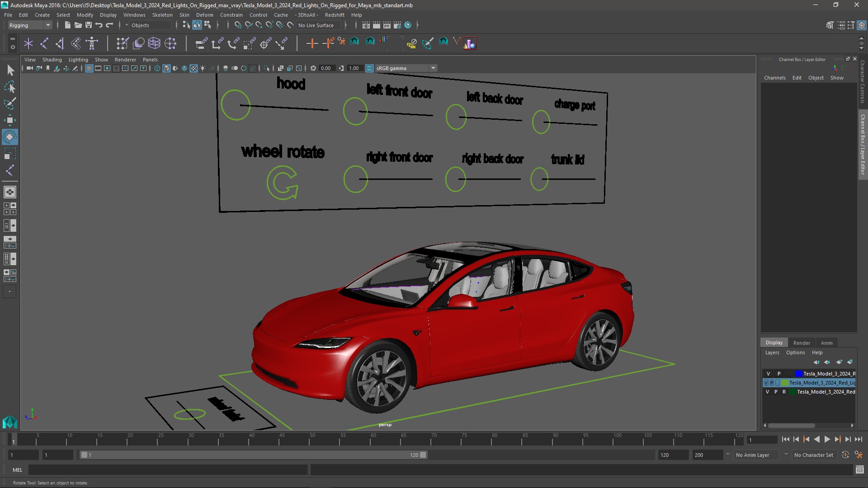The image size is (868, 488).
Task: Toggle smooth shade all in viewport
Action: coord(166,68)
